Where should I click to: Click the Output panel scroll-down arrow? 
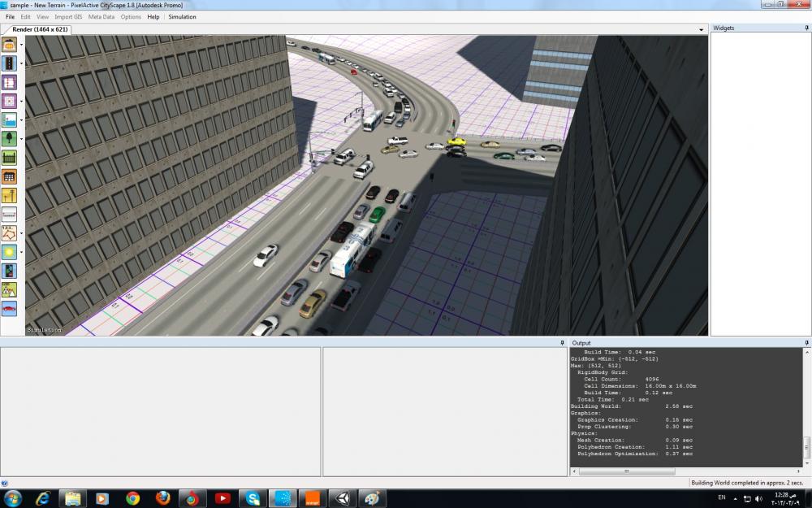(807, 463)
